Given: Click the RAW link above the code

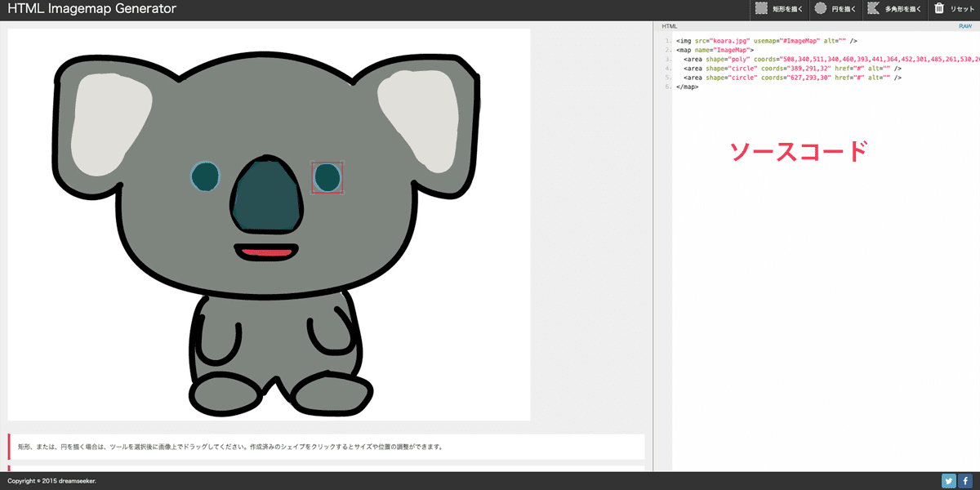Looking at the screenshot, I should click(965, 26).
